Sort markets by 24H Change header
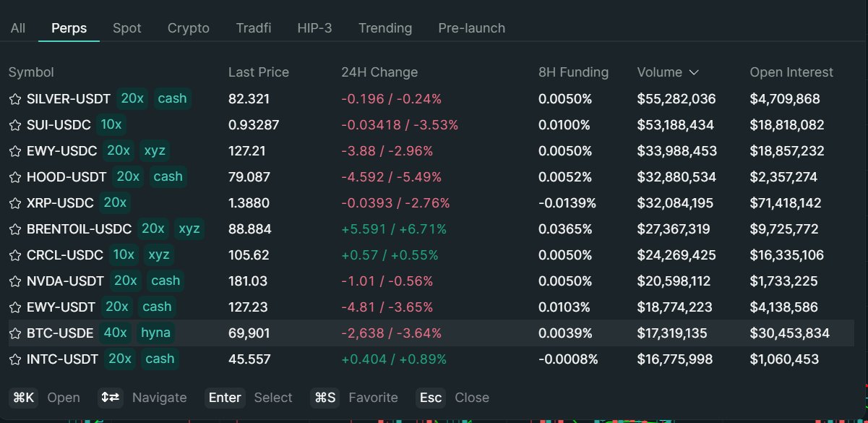Viewport: 868px width, 423px height. point(379,72)
